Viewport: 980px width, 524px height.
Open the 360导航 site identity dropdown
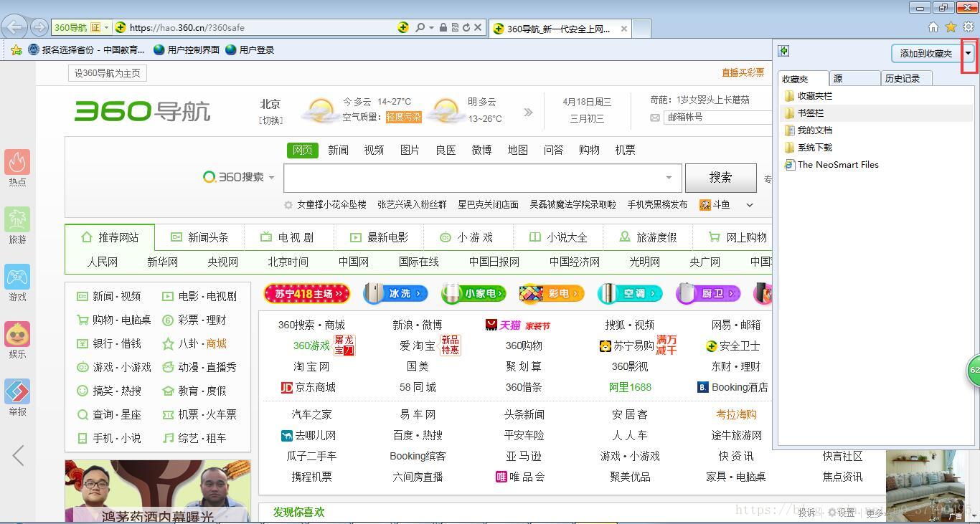[x=107, y=27]
